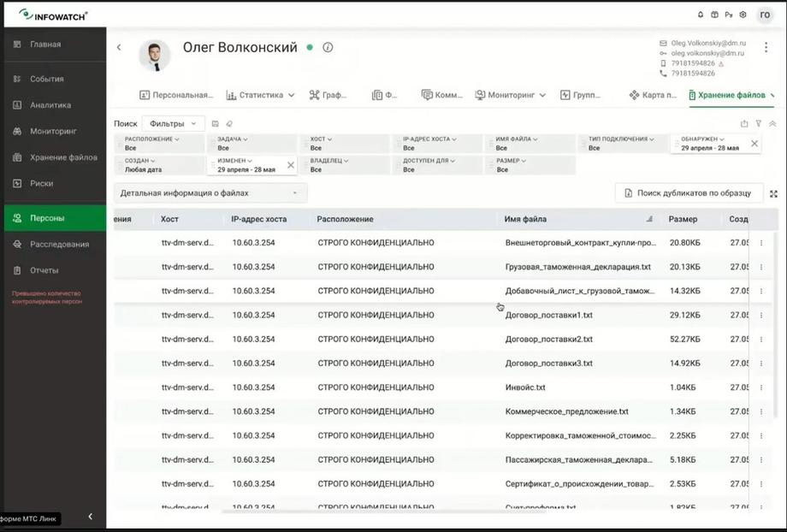Image resolution: width=787 pixels, height=532 pixels.
Task: Go back with the left arrow icon
Action: (x=119, y=47)
